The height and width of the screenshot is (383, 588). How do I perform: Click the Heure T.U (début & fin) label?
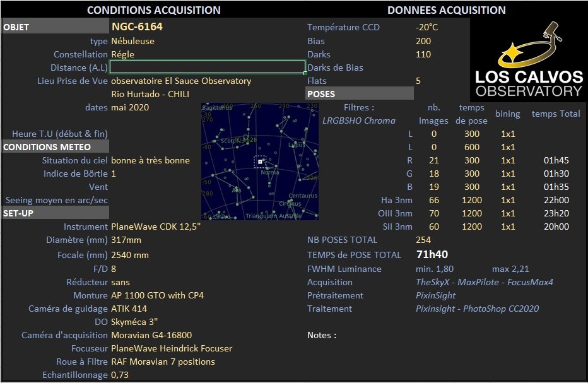pos(60,134)
